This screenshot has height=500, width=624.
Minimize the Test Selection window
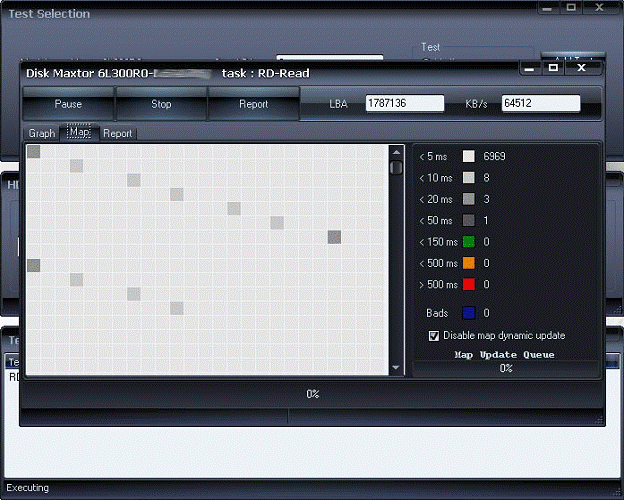pyautogui.click(x=547, y=8)
